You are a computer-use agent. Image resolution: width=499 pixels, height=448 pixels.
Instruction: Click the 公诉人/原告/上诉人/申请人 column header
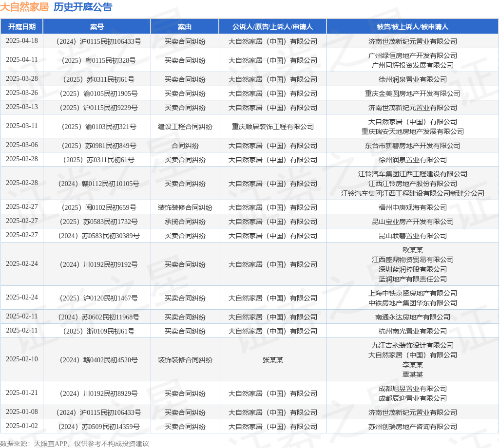[273, 27]
